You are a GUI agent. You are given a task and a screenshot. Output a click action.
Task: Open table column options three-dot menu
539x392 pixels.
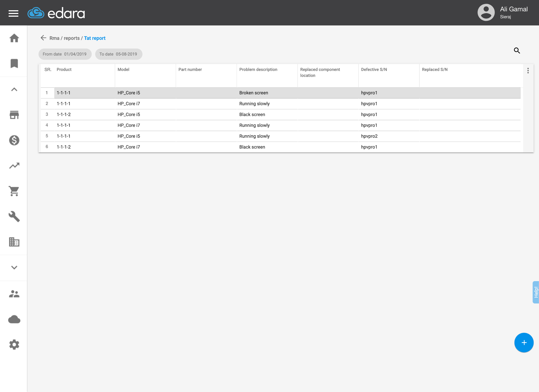click(x=528, y=71)
